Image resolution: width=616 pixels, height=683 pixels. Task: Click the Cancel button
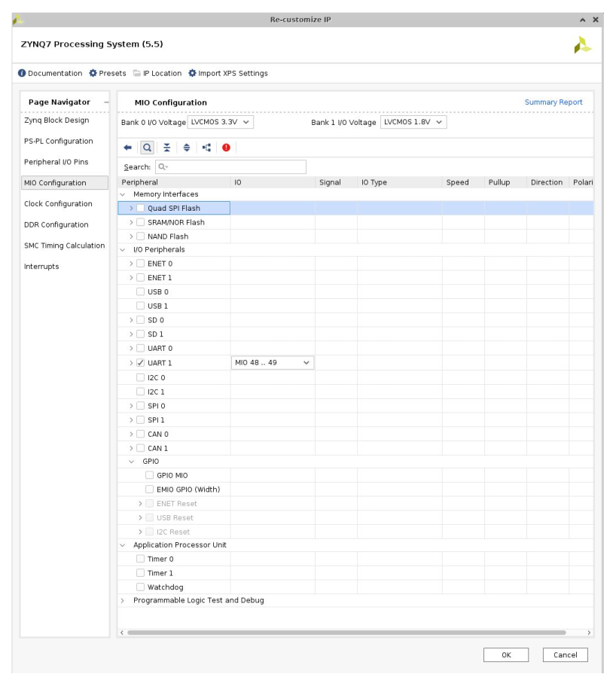(x=566, y=654)
